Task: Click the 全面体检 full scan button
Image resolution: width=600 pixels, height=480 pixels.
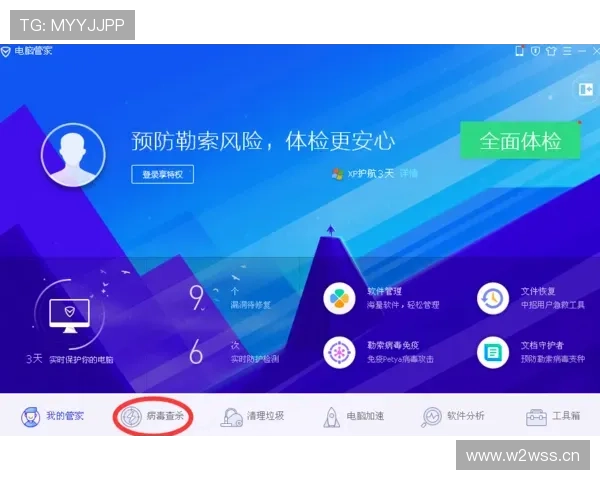Action: (520, 141)
